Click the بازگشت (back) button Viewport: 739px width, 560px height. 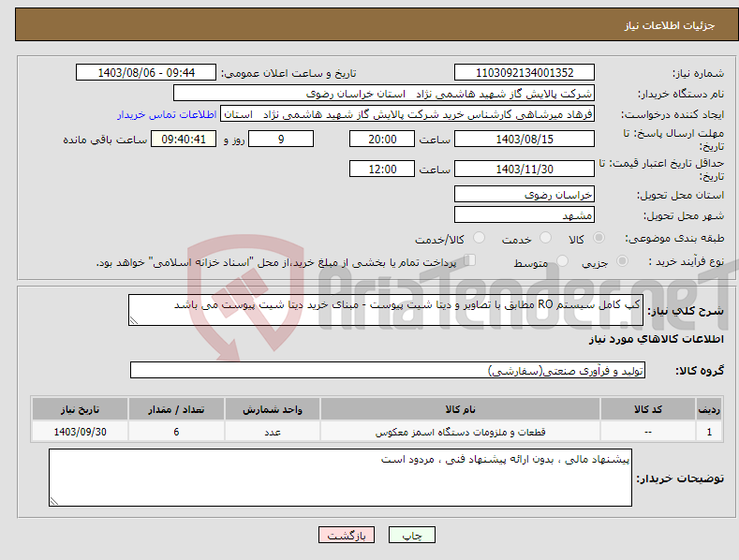click(x=347, y=535)
